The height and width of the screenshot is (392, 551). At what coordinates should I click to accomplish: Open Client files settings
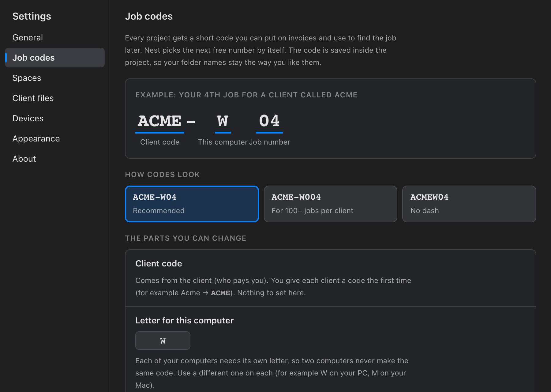pyautogui.click(x=55, y=98)
